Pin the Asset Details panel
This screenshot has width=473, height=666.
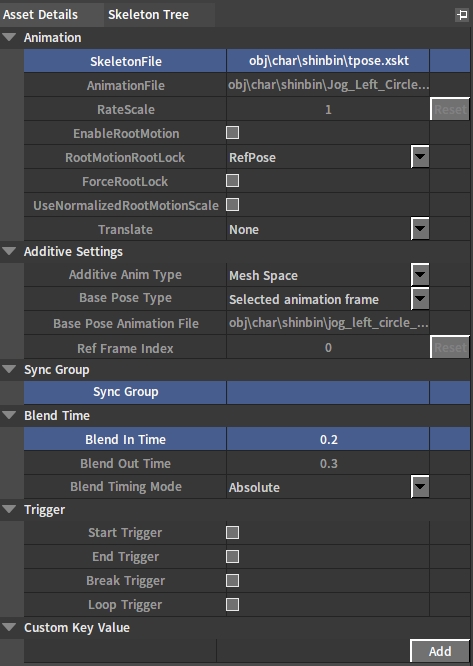pos(462,15)
